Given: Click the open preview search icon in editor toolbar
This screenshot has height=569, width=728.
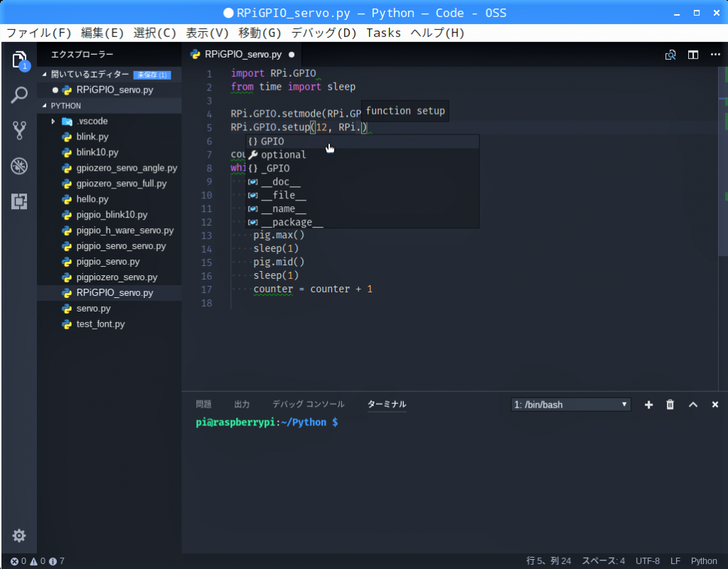Looking at the screenshot, I should [x=670, y=55].
